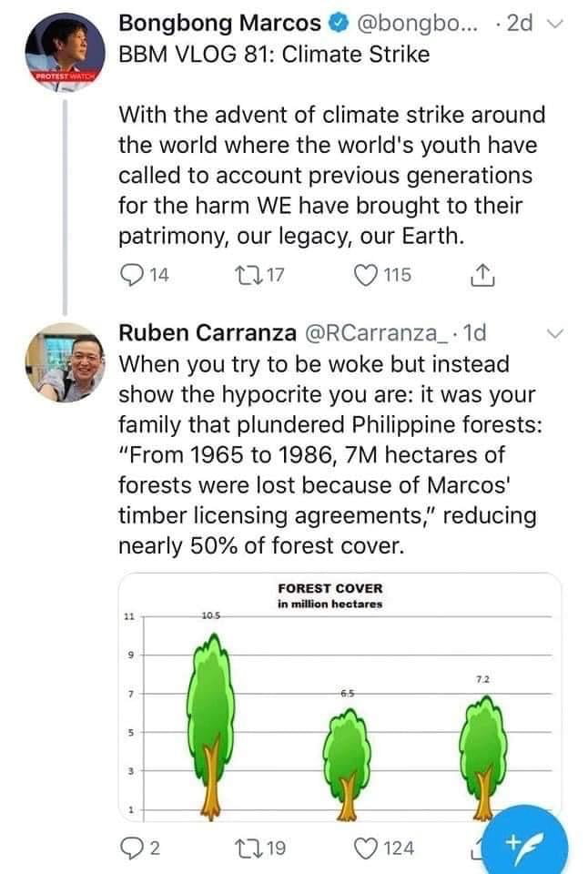The width and height of the screenshot is (588, 874).
Task: Open Carranza's reply tweet text
Action: click(328, 453)
